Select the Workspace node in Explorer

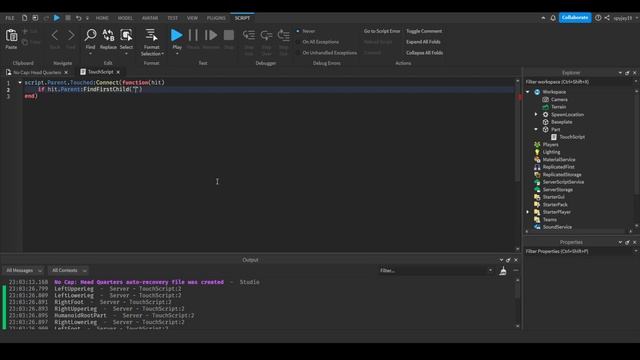[554, 92]
